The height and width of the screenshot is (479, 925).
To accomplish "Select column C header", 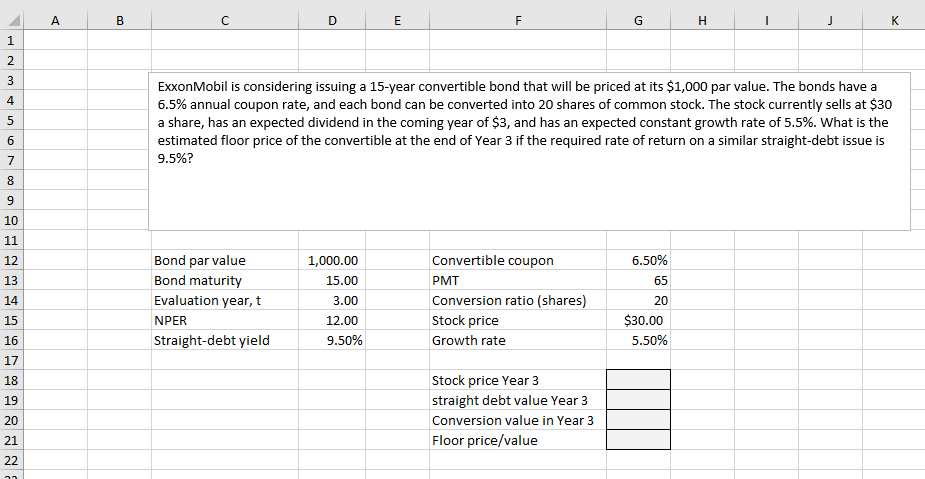I will click(x=225, y=21).
